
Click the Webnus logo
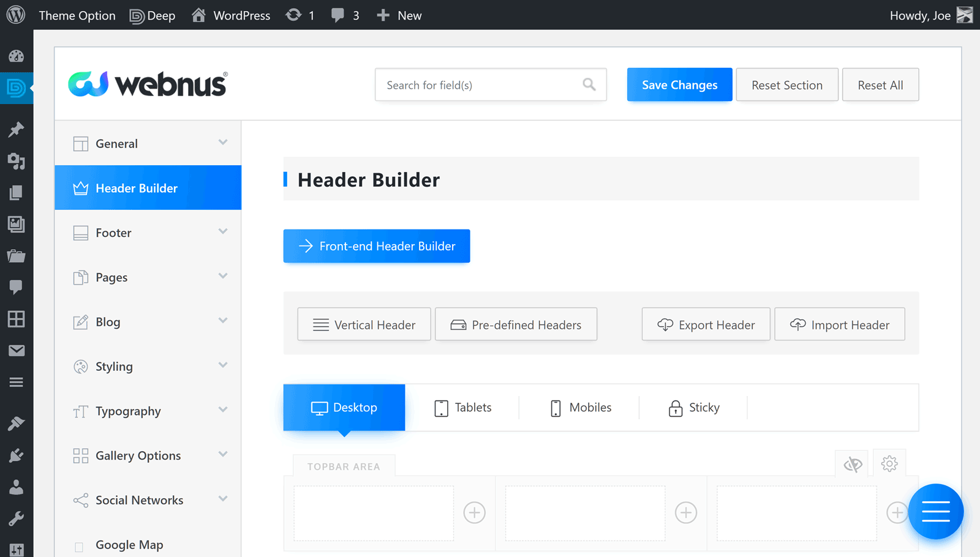[148, 84]
